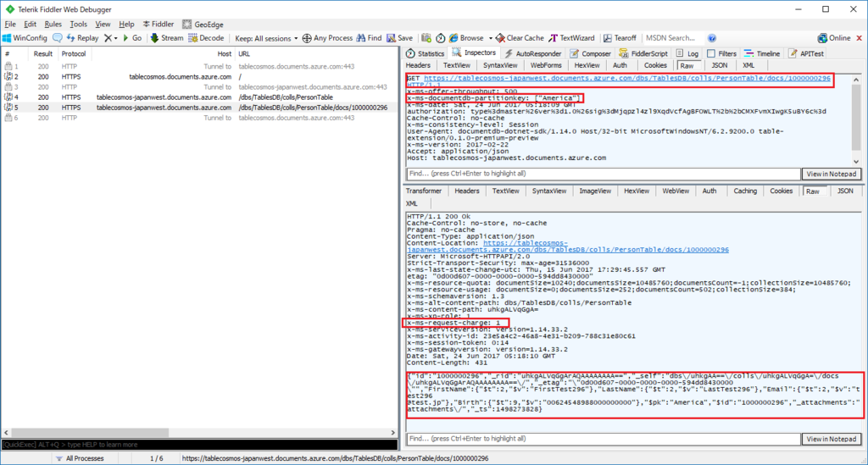Select session 1 Tunnel to row

pos(199,66)
